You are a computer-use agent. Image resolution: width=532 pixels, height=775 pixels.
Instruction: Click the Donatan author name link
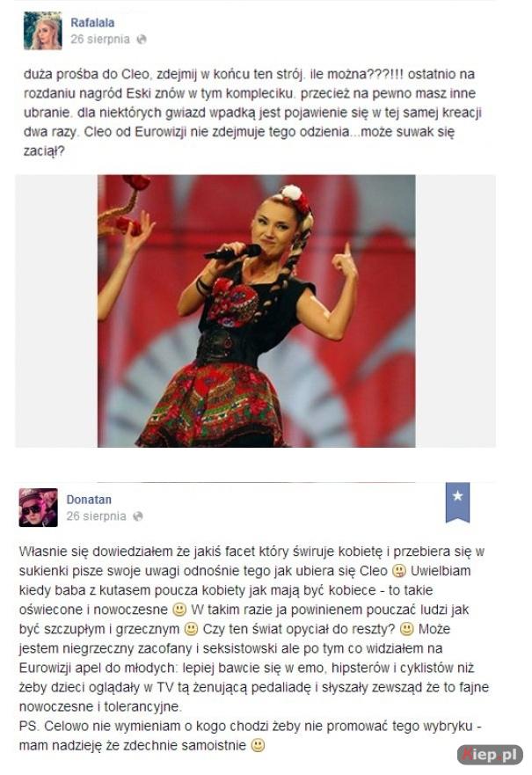point(89,499)
